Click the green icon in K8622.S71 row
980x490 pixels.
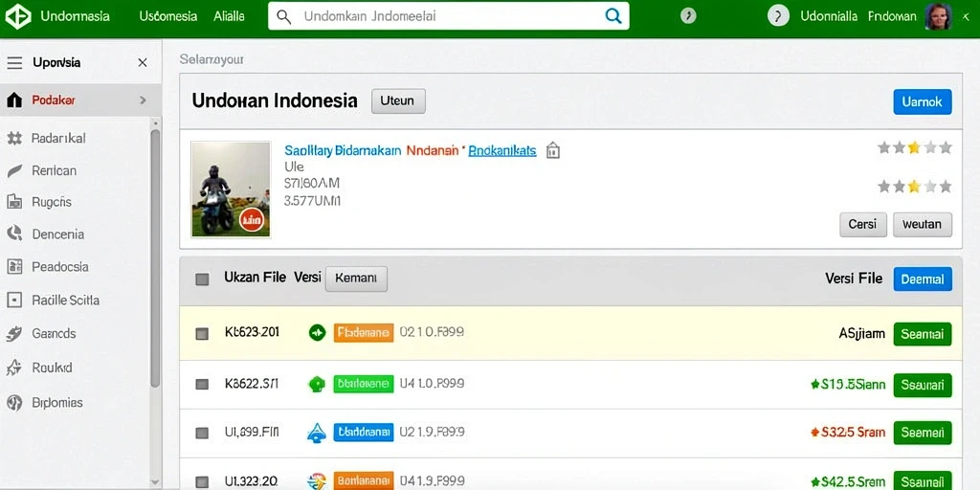pos(318,384)
